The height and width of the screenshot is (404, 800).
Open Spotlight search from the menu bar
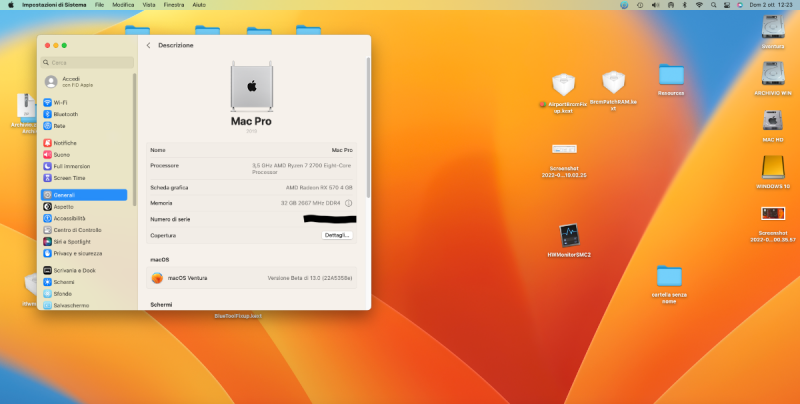point(713,5)
